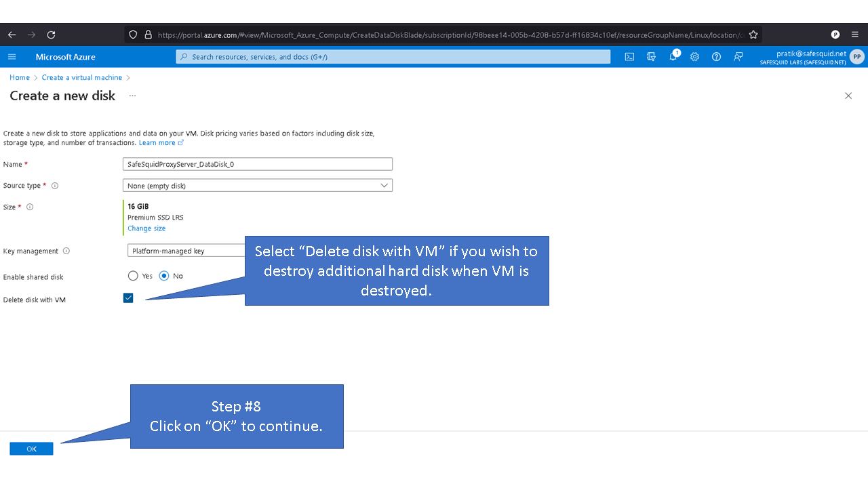Click the 16 GiB size value
Viewport: 868px width, 488px height.
tap(138, 206)
